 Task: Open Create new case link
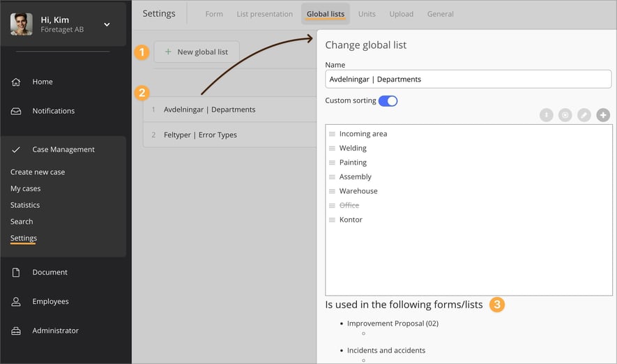tap(38, 172)
